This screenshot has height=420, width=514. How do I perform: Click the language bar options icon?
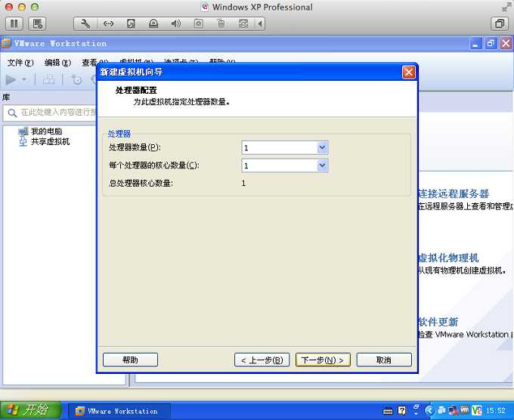416,409
